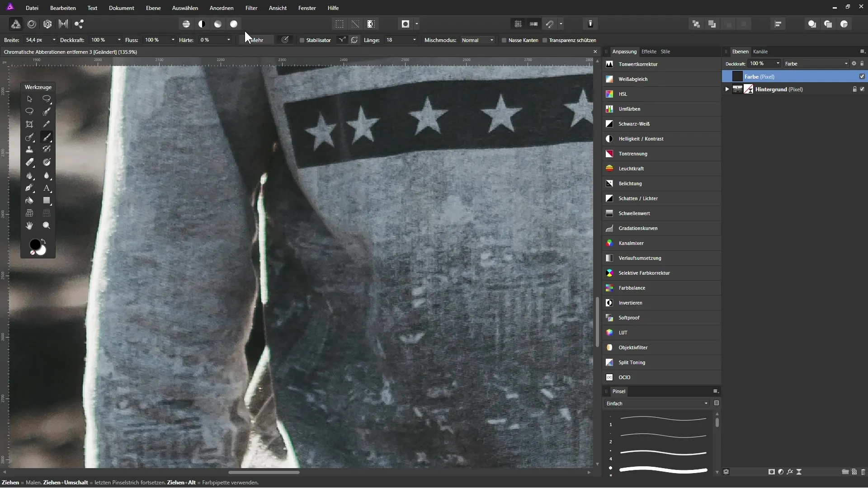
Task: Select the Flood Fill bucket tool
Action: (29, 201)
